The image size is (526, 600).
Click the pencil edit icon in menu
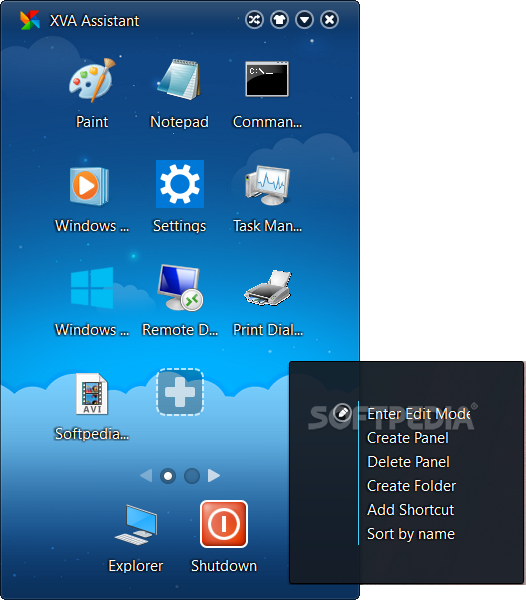pos(342,412)
